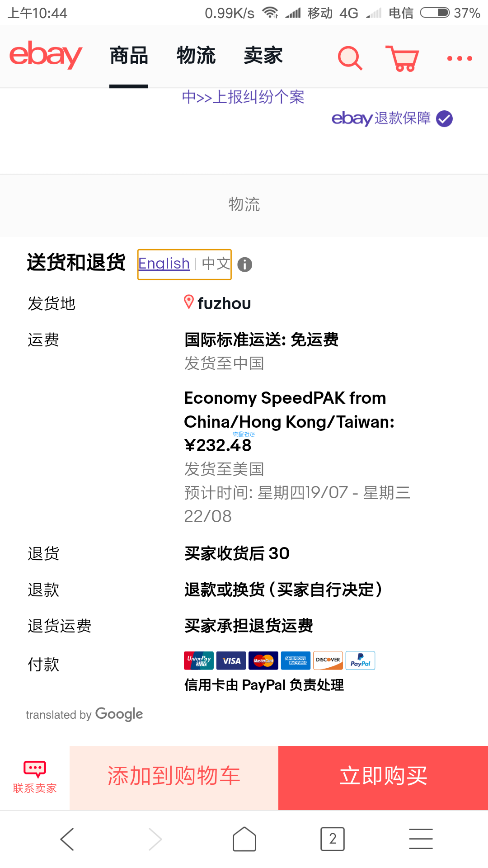
Task: Tap the browser forward arrow
Action: (155, 839)
